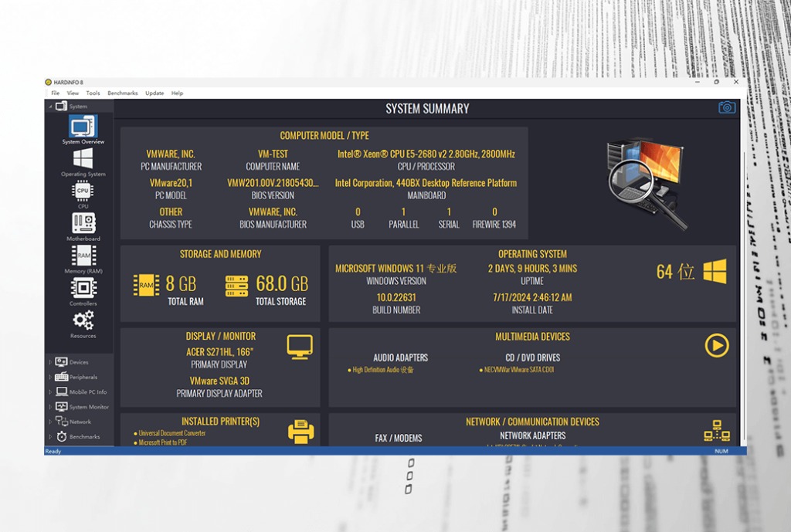
Task: Click the VM-TEST computer name
Action: pyautogui.click(x=273, y=154)
